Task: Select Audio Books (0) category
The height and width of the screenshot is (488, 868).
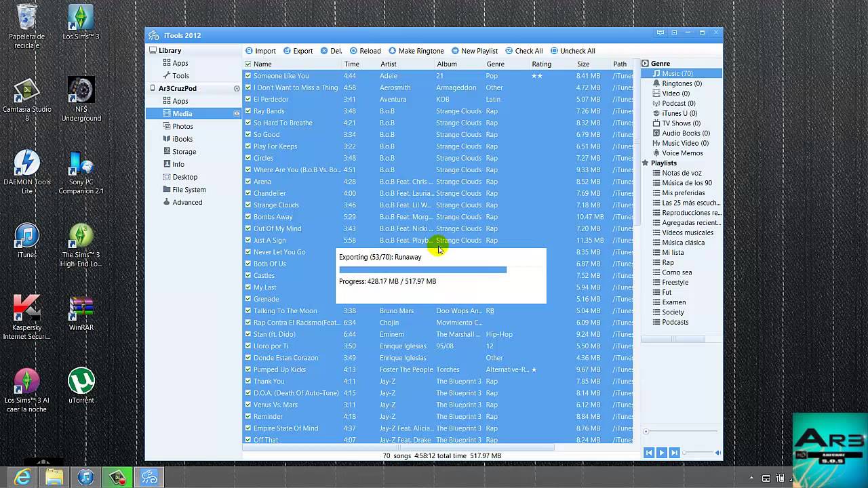Action: tap(681, 133)
